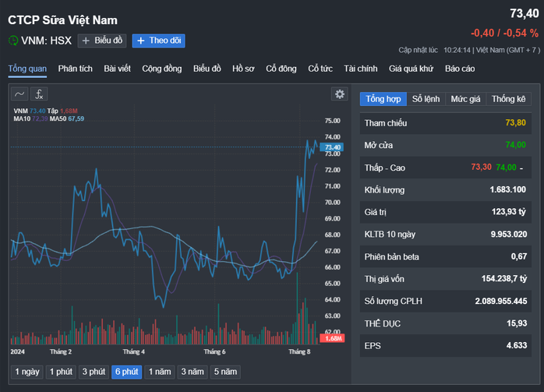Click Phiên bản beta value 0,67
544x392 pixels.
519,256
